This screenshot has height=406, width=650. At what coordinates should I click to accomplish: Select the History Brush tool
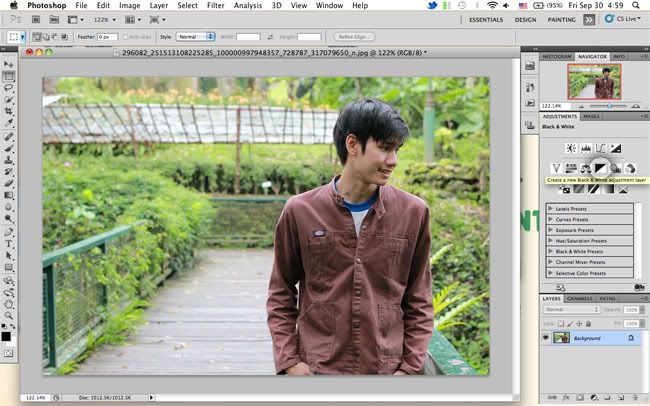8,171
